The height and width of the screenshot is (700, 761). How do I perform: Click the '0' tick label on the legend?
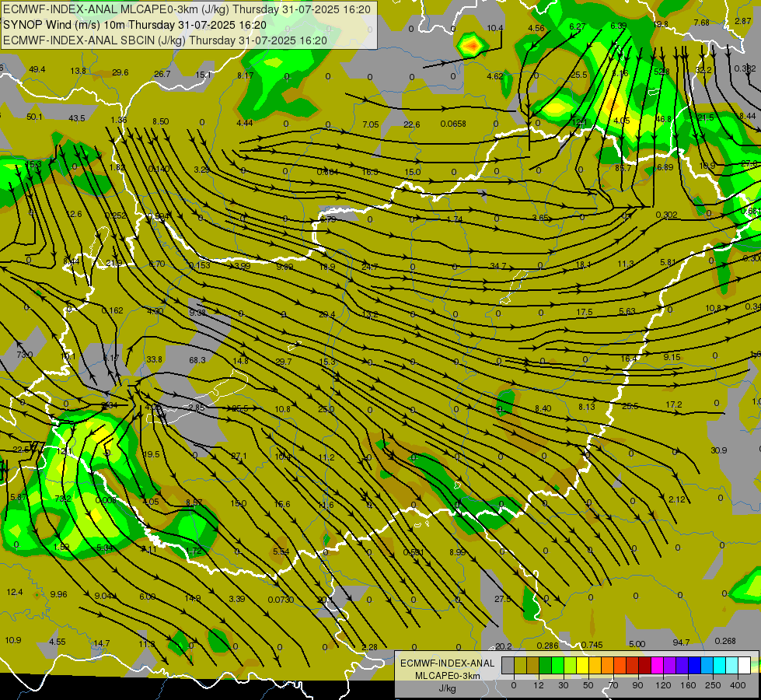(514, 685)
